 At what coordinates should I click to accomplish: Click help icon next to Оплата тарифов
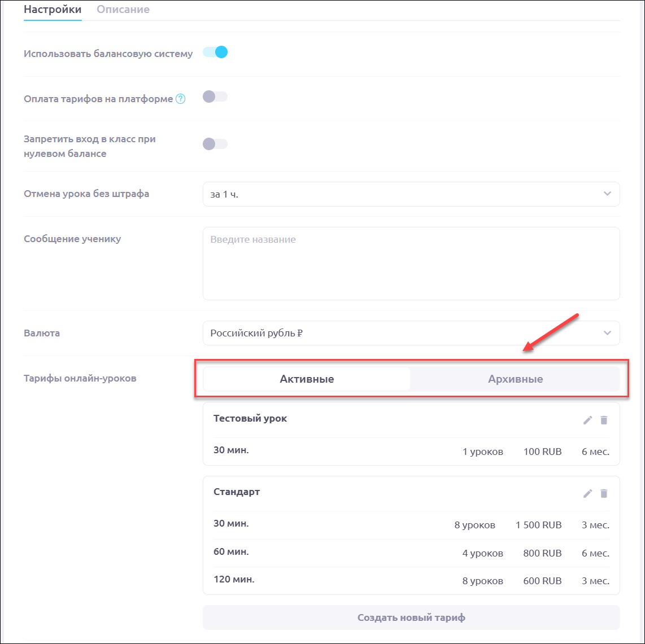click(x=180, y=99)
